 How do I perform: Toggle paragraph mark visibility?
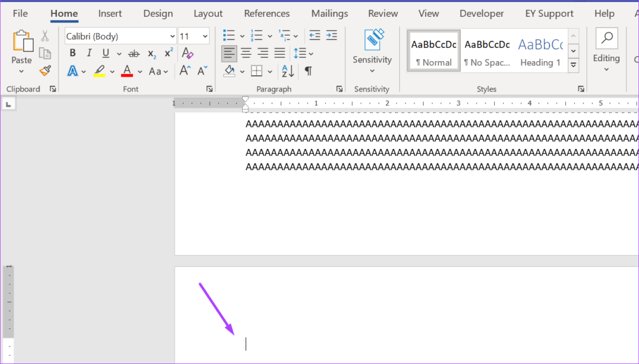click(x=306, y=70)
